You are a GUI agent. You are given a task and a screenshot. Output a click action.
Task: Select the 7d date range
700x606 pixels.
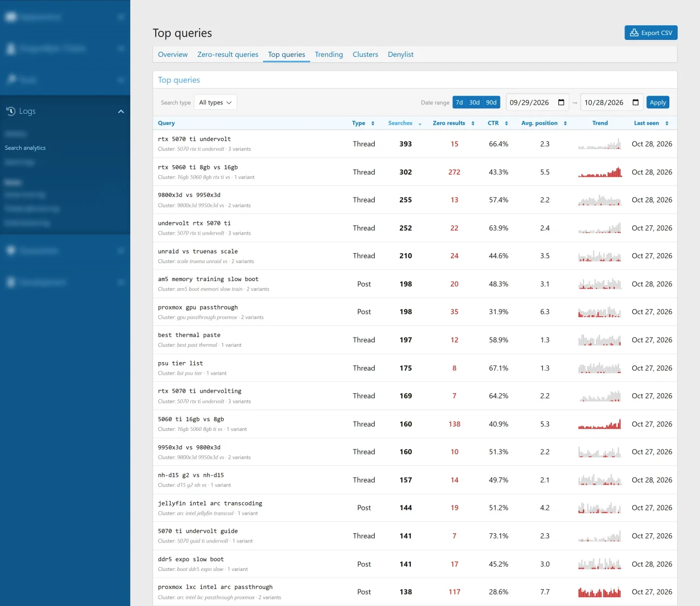click(459, 102)
